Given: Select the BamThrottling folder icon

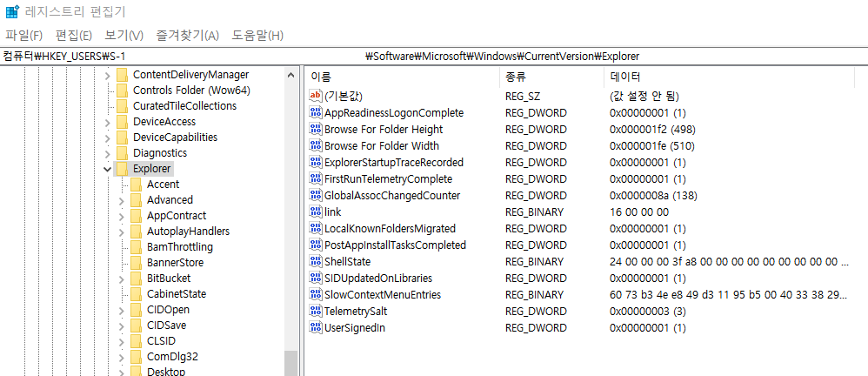Looking at the screenshot, I should pos(136,247).
